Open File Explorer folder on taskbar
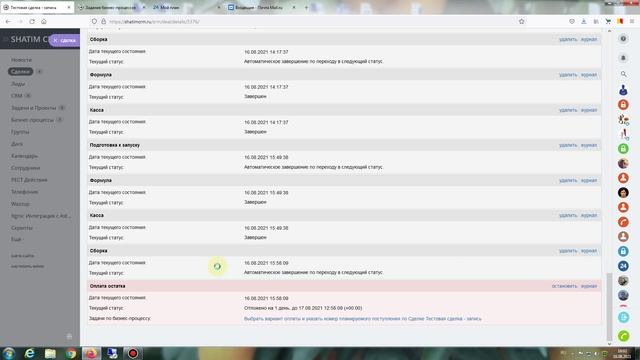 [50, 353]
